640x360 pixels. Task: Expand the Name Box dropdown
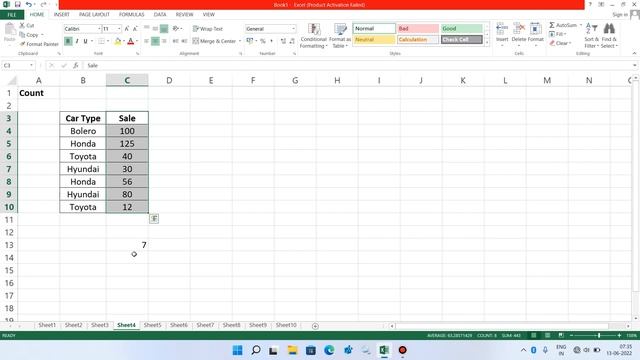pyautogui.click(x=31, y=65)
